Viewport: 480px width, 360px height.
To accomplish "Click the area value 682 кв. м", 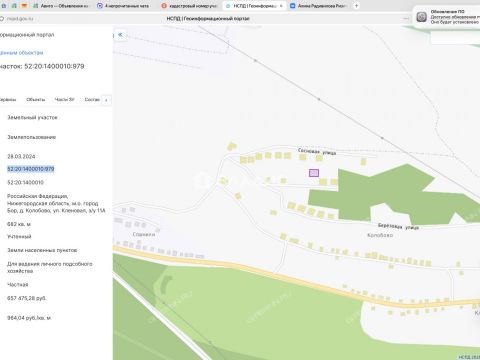I will click(x=19, y=224).
